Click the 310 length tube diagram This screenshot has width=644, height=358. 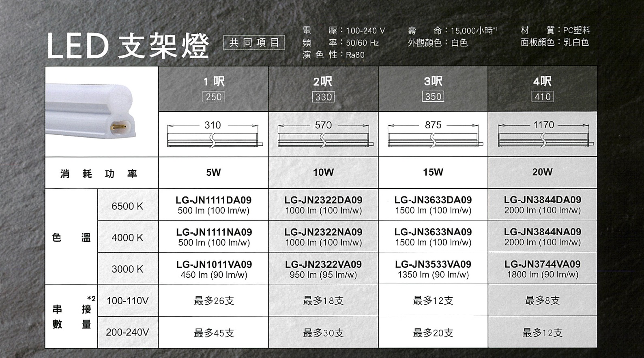(214, 135)
